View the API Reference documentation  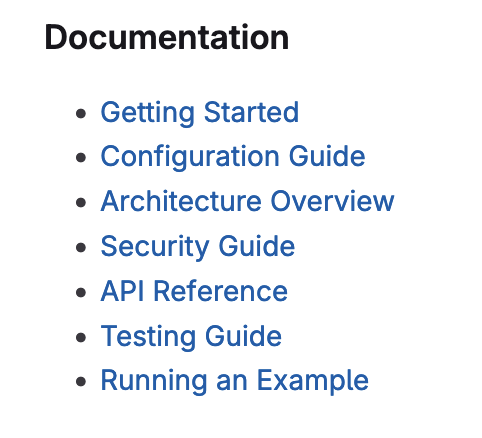point(194,291)
